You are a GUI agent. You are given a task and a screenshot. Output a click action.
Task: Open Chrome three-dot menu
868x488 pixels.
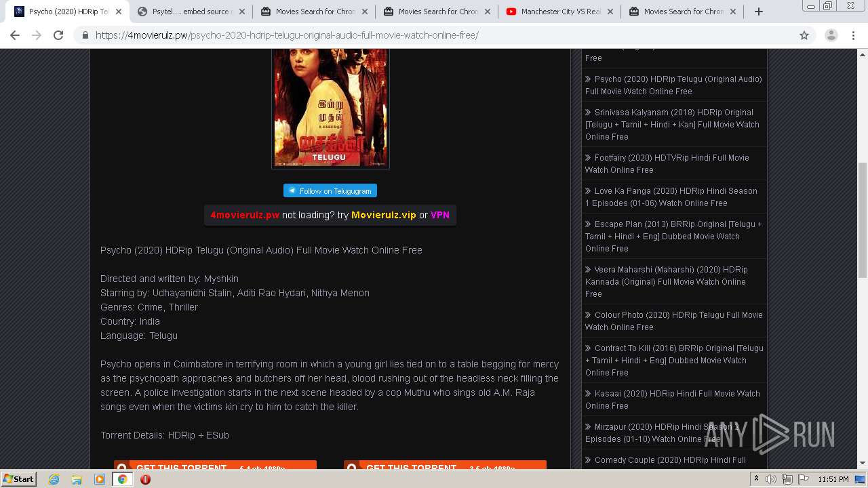[853, 35]
